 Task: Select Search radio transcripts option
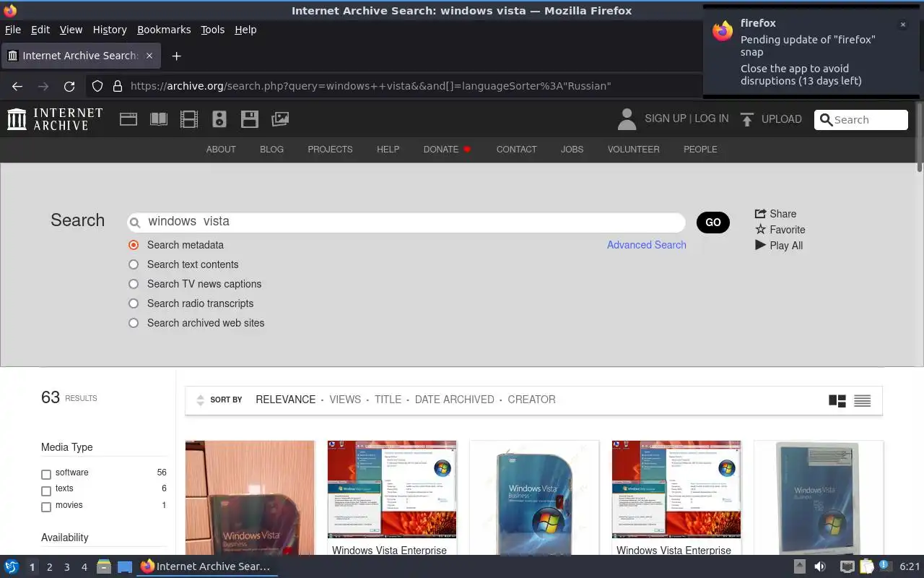[134, 303]
